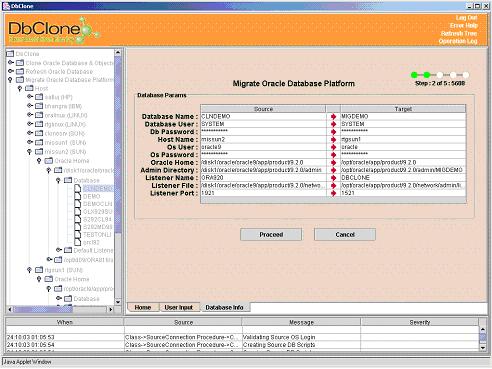Collapse the Migrate Oracle Database Platform node
Image resolution: width=492 pixels, height=369 pixels.
coord(10,80)
